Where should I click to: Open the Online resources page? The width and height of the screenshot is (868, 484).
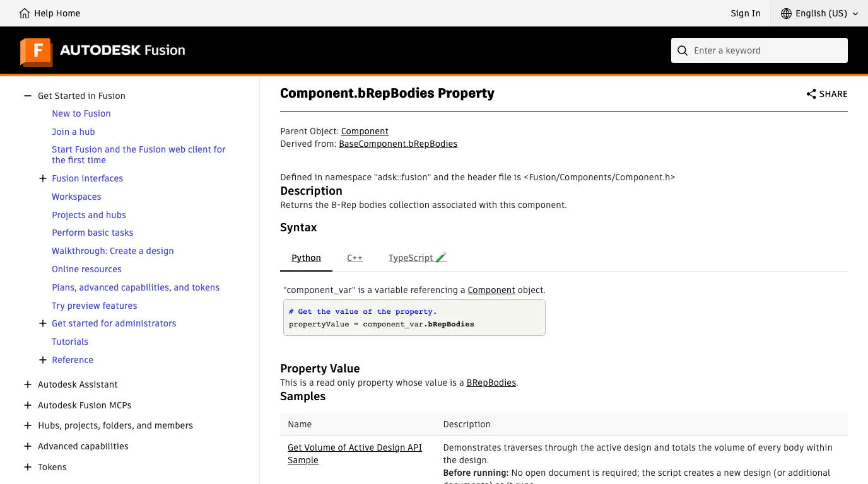point(87,269)
